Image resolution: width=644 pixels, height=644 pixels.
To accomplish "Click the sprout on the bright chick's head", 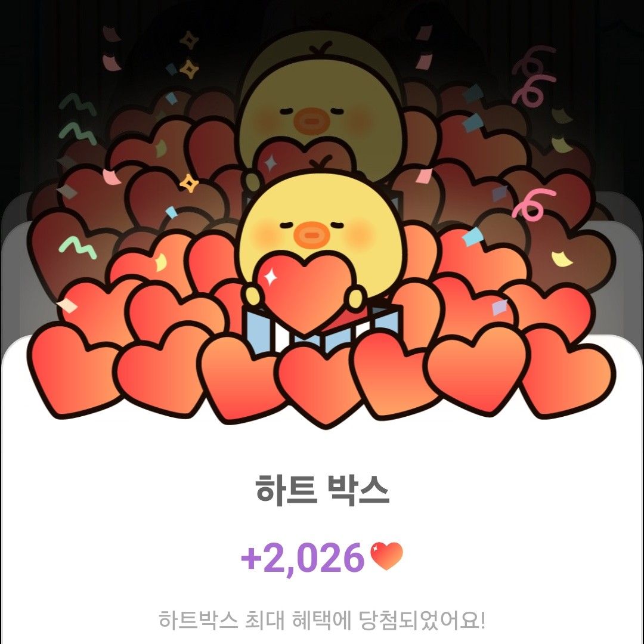I will click(x=320, y=164).
